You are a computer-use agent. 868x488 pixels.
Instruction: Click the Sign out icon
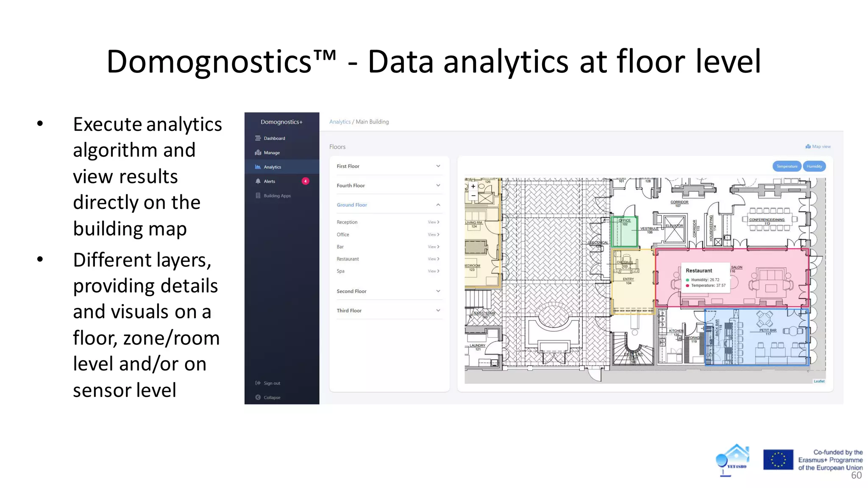pyautogui.click(x=258, y=383)
